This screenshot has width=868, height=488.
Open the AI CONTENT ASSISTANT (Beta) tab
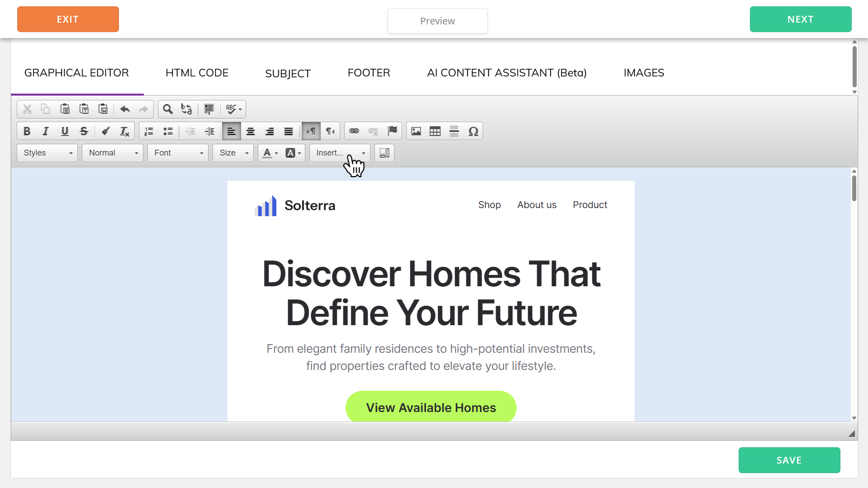point(507,73)
